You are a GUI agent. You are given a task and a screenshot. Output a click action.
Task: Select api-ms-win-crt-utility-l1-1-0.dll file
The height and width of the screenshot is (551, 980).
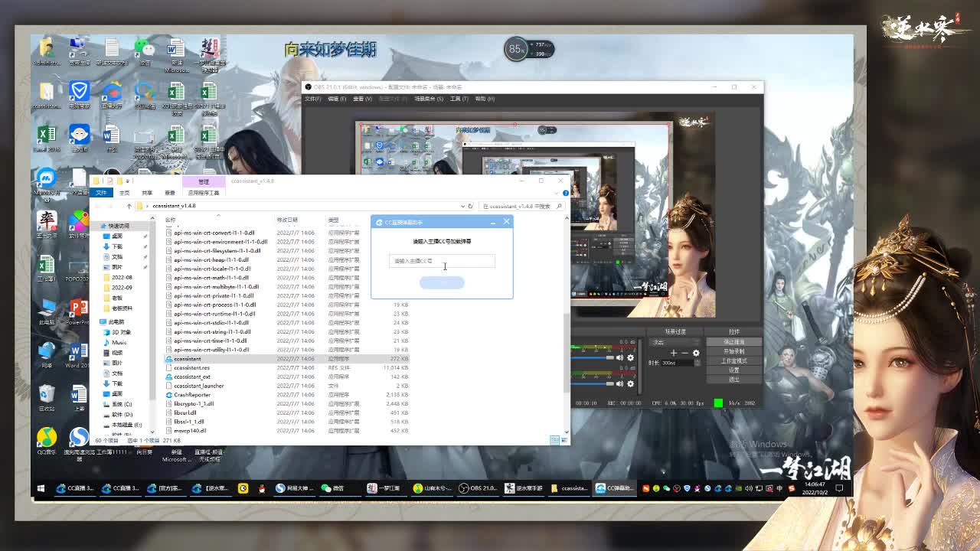click(211, 350)
